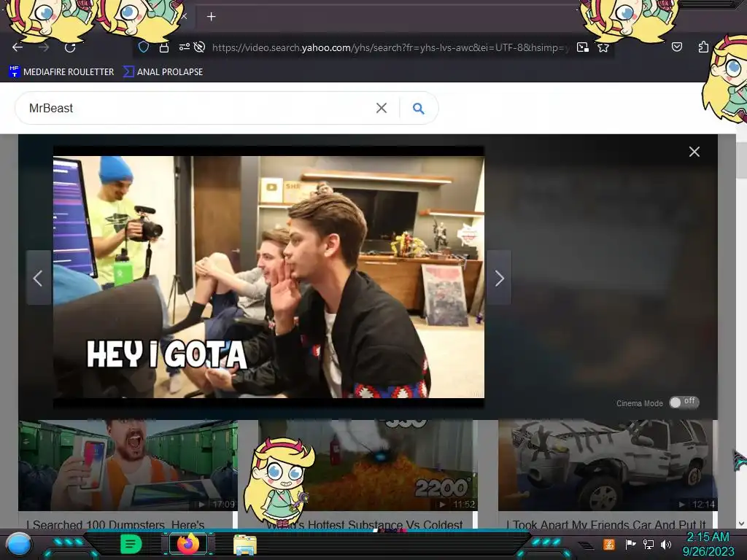Clear the MrBeast search with the X
Viewport: 747px width, 560px height.
381,108
